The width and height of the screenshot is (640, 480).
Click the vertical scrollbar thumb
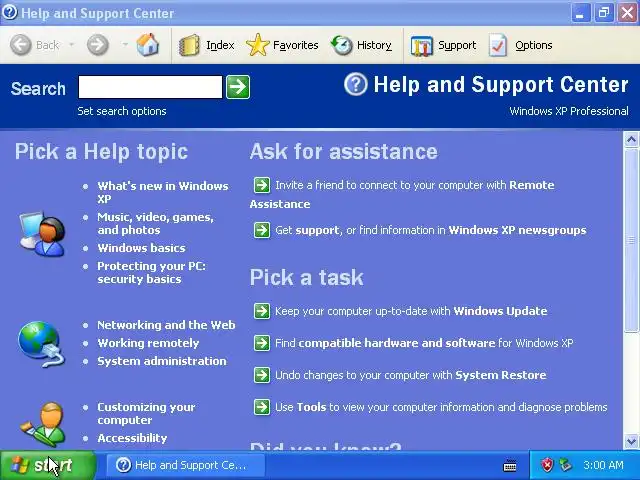631,240
